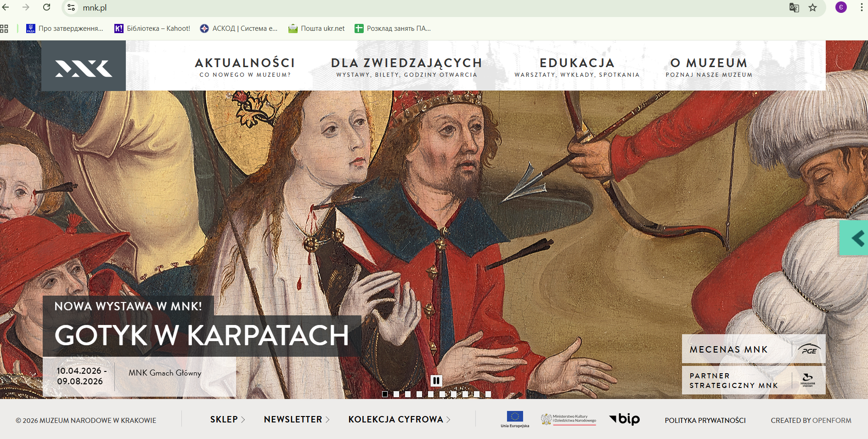Expand the Edukacja menu

click(x=577, y=67)
